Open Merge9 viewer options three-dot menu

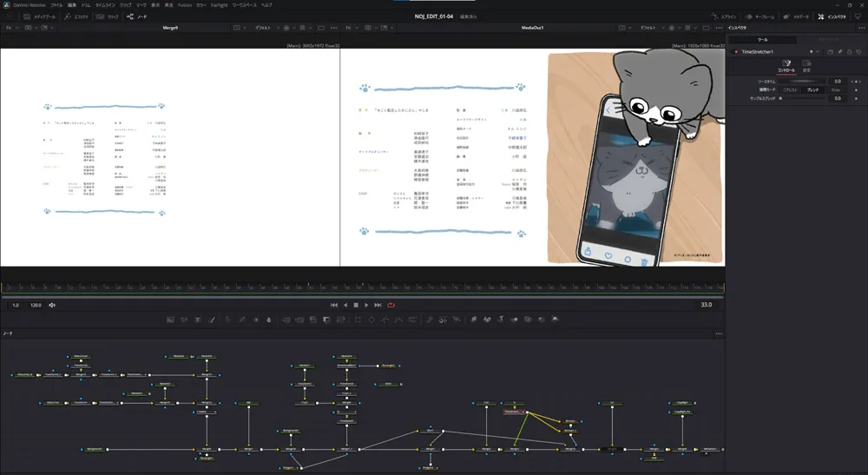pyautogui.click(x=333, y=28)
